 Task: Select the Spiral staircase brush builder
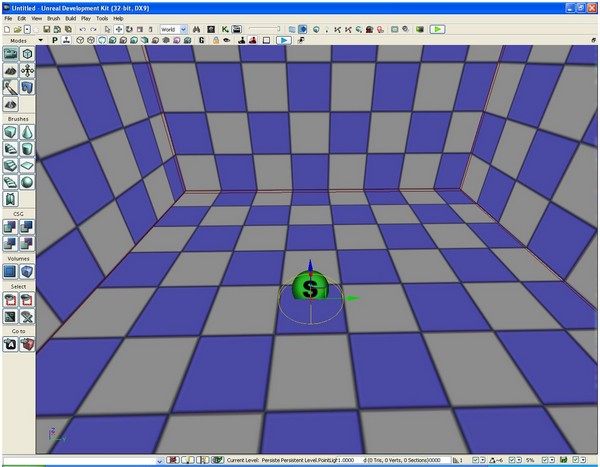coord(10,183)
